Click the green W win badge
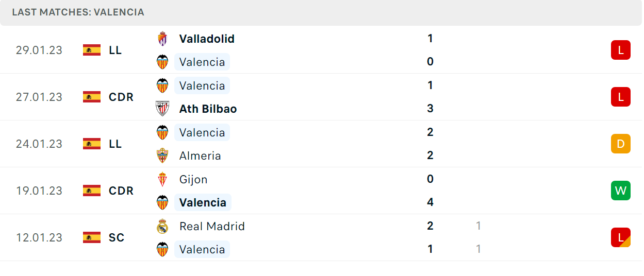This screenshot has width=644, height=276. (621, 191)
